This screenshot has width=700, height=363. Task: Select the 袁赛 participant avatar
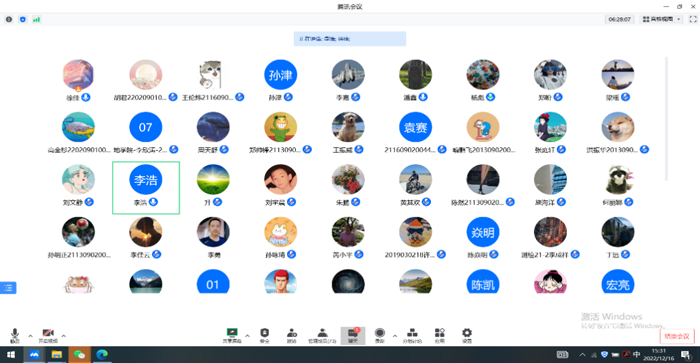pos(415,127)
